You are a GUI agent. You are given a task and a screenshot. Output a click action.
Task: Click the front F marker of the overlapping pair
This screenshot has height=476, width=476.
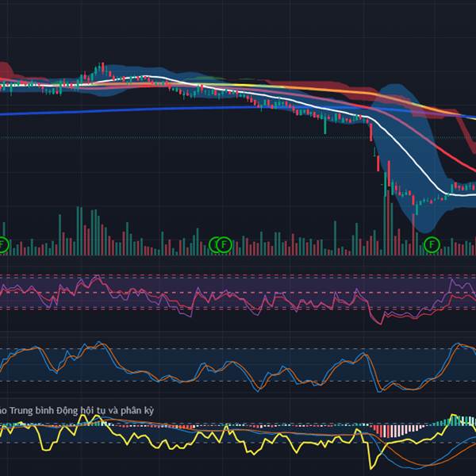[x=224, y=244]
